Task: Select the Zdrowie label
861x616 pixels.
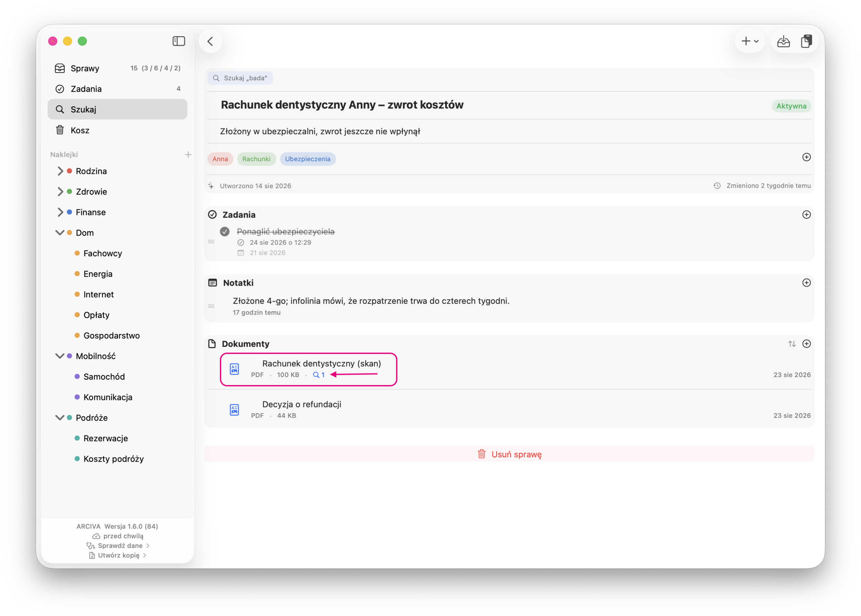Action: [x=91, y=192]
